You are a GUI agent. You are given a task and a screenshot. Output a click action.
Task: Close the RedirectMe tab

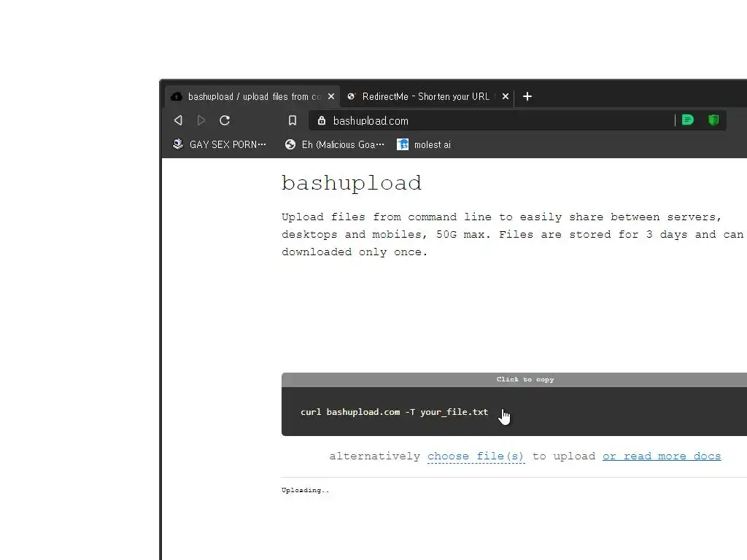[506, 97]
